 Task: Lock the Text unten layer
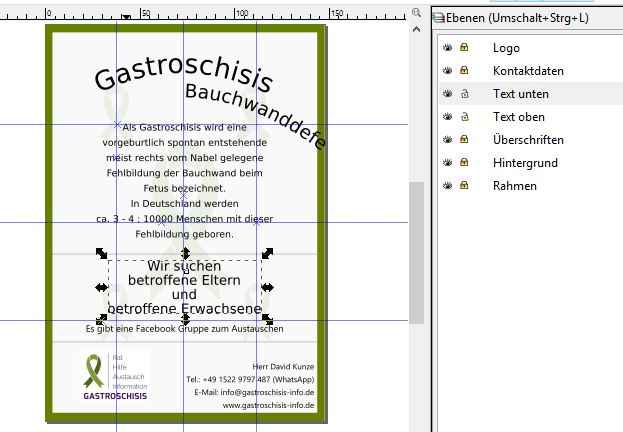click(464, 94)
